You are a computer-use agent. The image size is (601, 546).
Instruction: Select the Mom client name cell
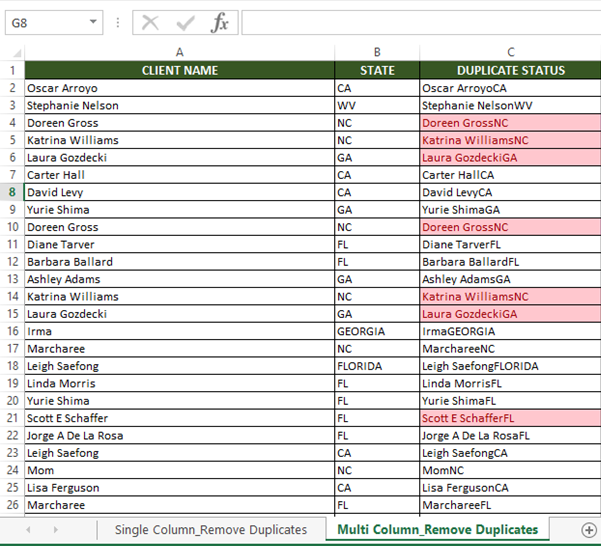(x=179, y=470)
